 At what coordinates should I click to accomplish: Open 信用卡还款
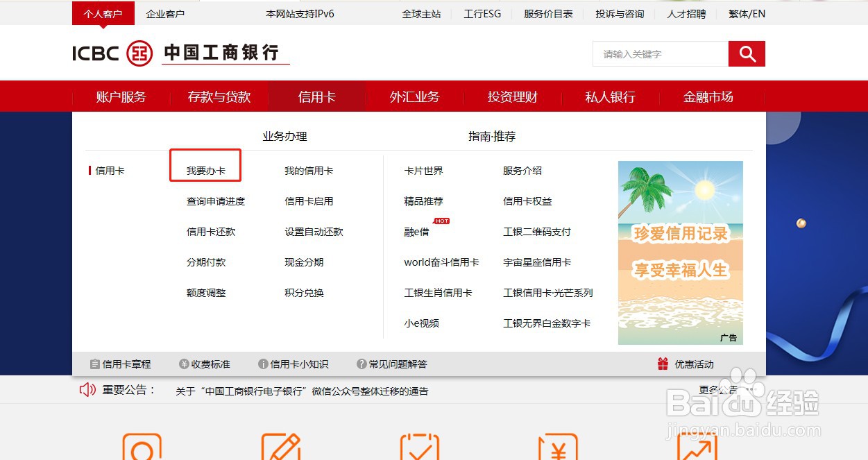click(x=211, y=232)
